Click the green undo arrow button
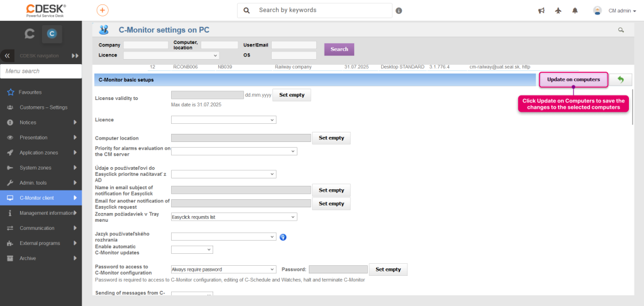 [x=620, y=80]
